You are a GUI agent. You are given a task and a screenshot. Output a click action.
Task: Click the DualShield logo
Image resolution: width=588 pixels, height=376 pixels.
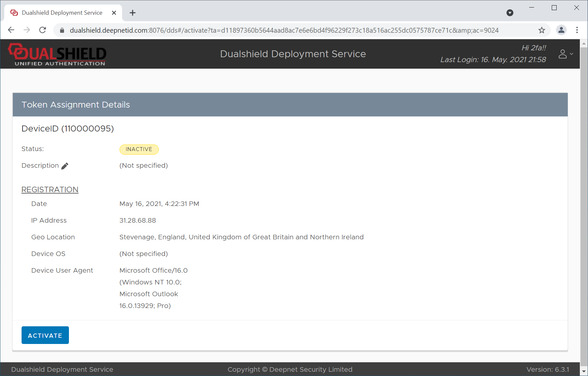pyautogui.click(x=57, y=54)
